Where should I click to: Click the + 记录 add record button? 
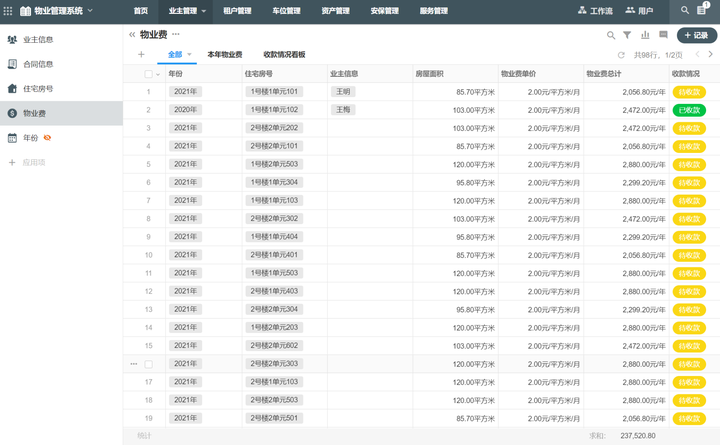(697, 35)
